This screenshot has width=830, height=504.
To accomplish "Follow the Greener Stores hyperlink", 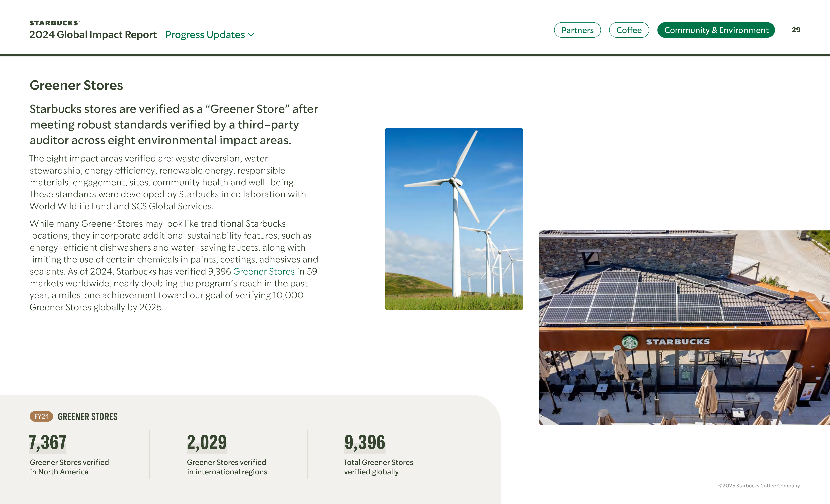I will click(x=264, y=272).
